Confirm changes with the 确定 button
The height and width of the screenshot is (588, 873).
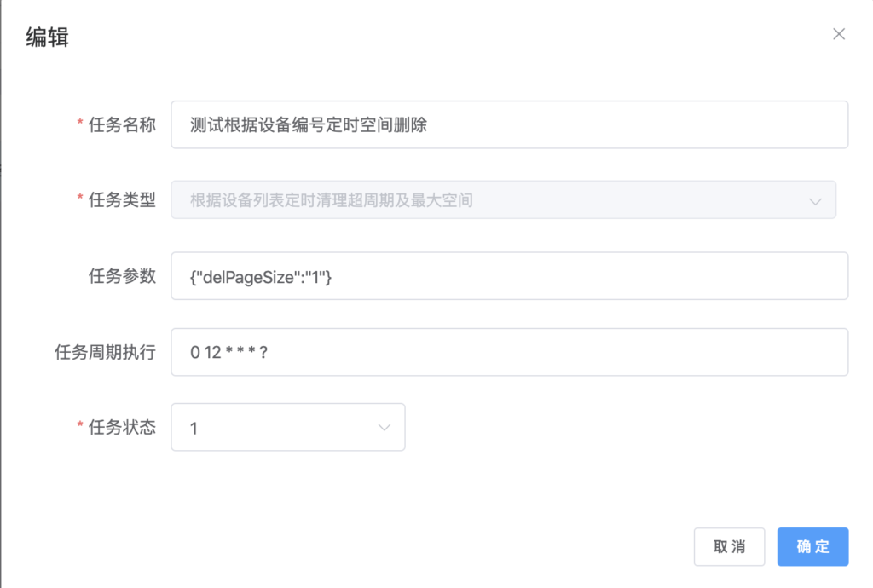point(812,546)
